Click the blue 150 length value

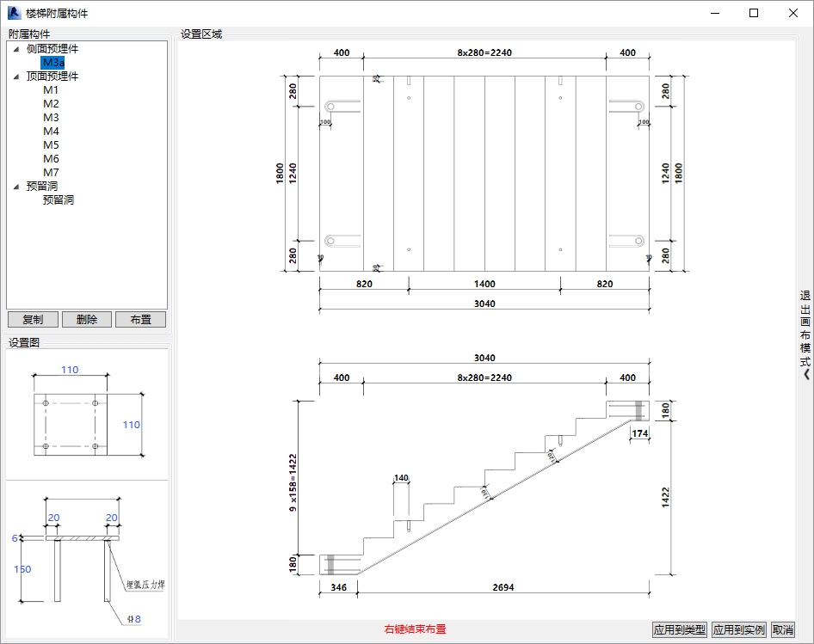[22, 569]
